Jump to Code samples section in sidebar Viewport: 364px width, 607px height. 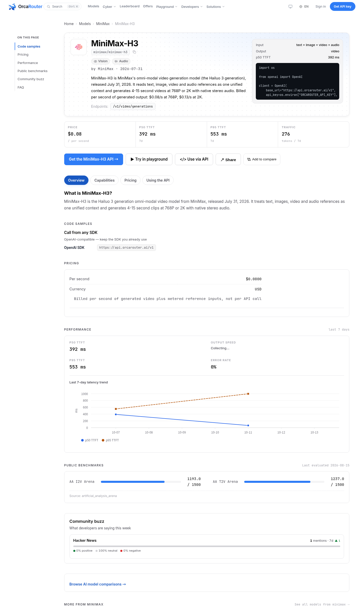[29, 47]
